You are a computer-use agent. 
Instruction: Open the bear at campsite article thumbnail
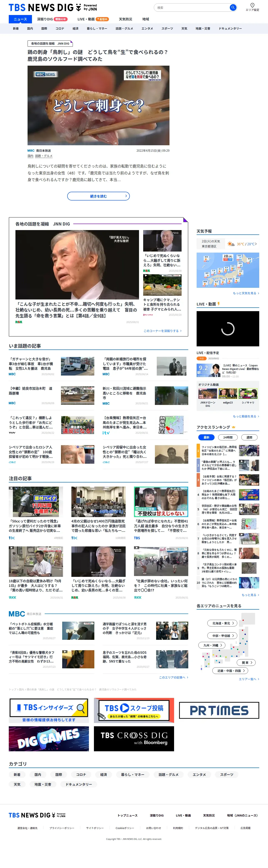(162, 285)
